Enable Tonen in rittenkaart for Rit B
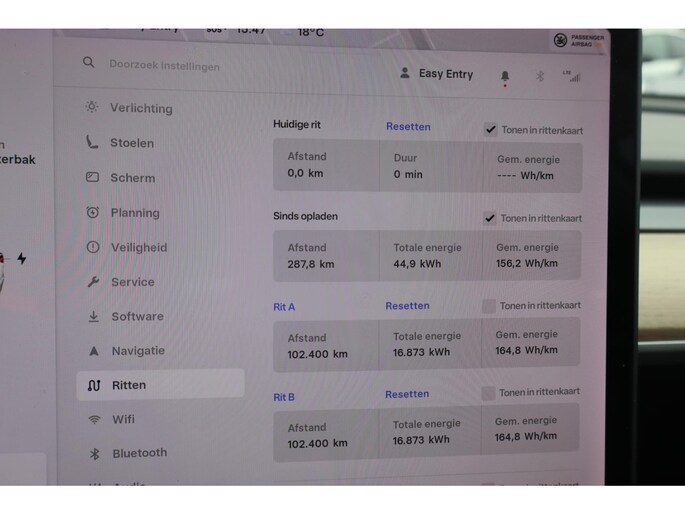The height and width of the screenshot is (514, 685). point(488,393)
